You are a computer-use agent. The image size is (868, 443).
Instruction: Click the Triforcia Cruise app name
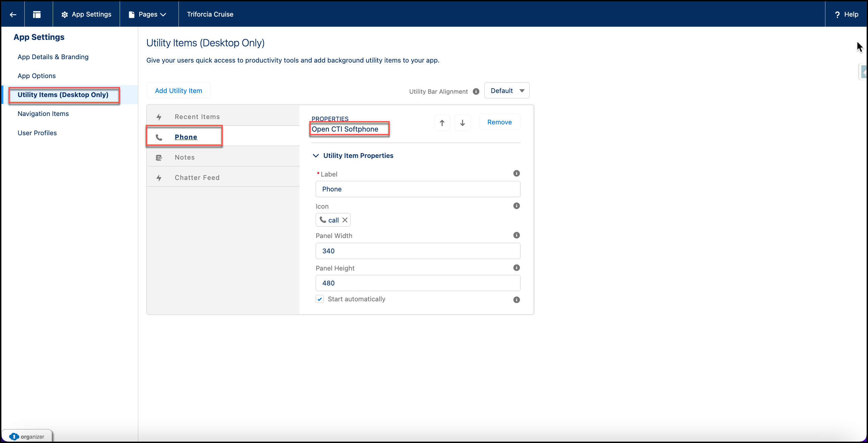point(210,14)
